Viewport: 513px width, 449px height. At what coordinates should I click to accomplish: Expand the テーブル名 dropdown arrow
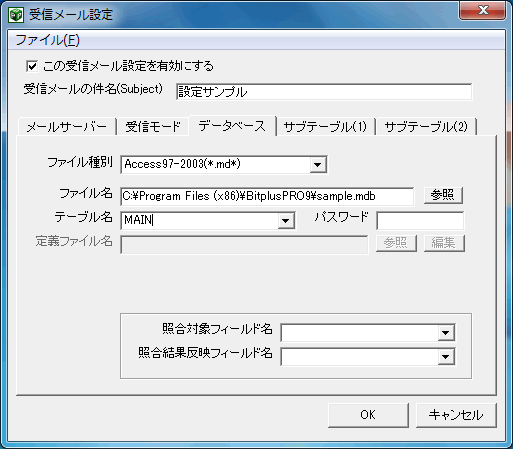(286, 221)
